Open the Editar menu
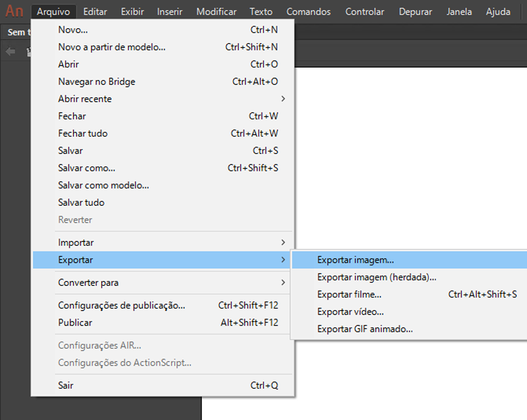The height and width of the screenshot is (420, 527). coord(95,11)
